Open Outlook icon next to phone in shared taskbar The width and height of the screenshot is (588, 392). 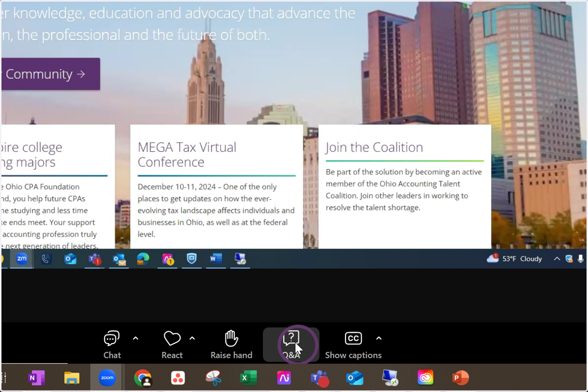pyautogui.click(x=71, y=258)
